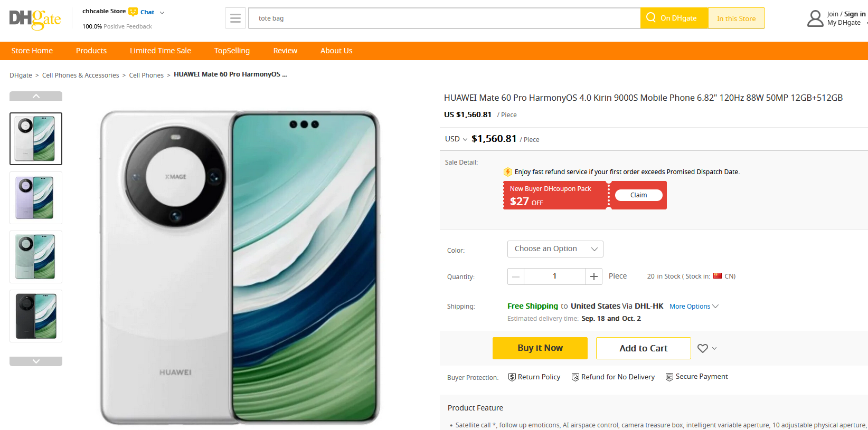Claim the New Buyer coupon
Viewport: 868px width, 430px height.
point(639,195)
